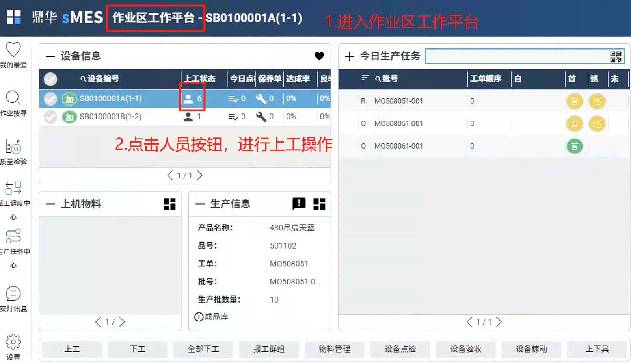Go to next page in 上机物料 list
The image size is (631, 364).
[122, 322]
